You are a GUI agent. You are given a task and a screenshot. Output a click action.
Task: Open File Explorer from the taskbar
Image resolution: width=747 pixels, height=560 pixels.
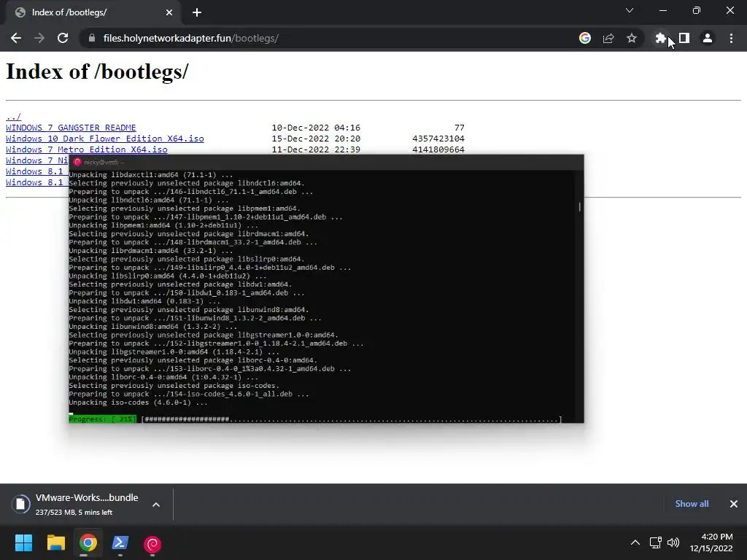click(55, 542)
